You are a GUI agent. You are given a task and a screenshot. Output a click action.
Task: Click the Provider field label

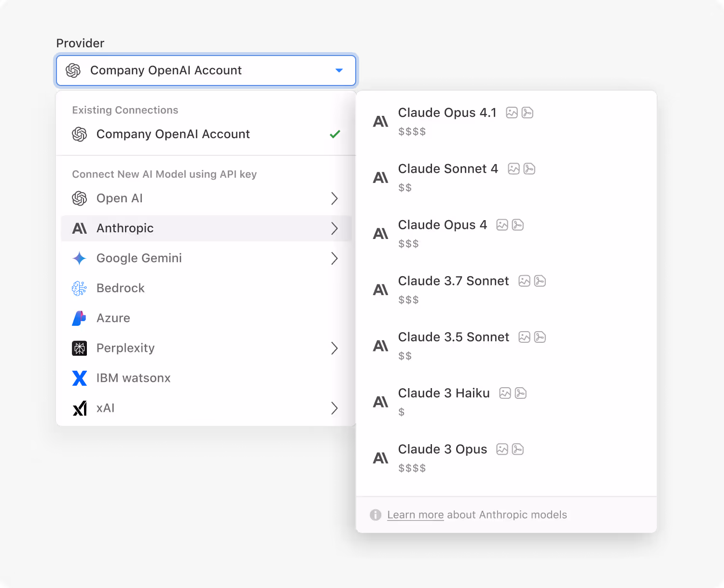pos(80,43)
